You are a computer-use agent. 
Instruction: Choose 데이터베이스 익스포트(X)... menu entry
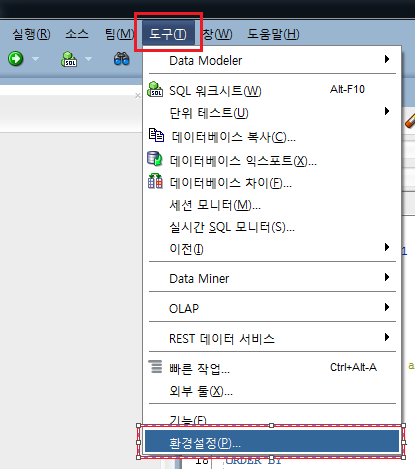[x=272, y=161]
